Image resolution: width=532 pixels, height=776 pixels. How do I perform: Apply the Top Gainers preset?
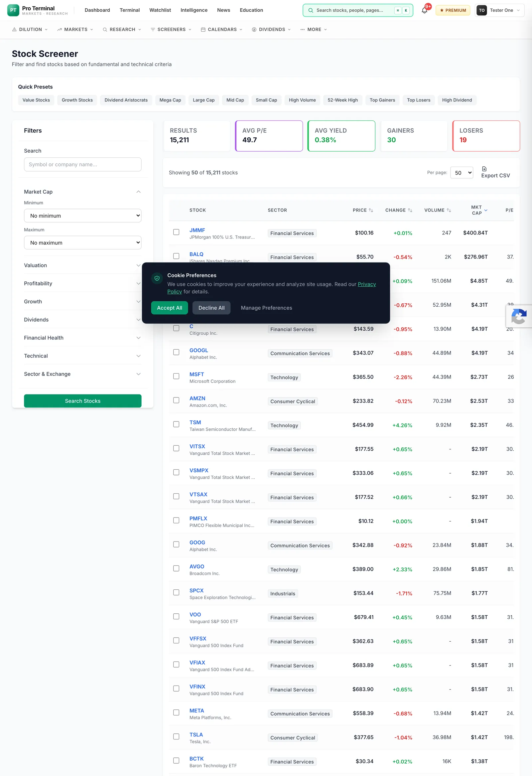click(382, 100)
